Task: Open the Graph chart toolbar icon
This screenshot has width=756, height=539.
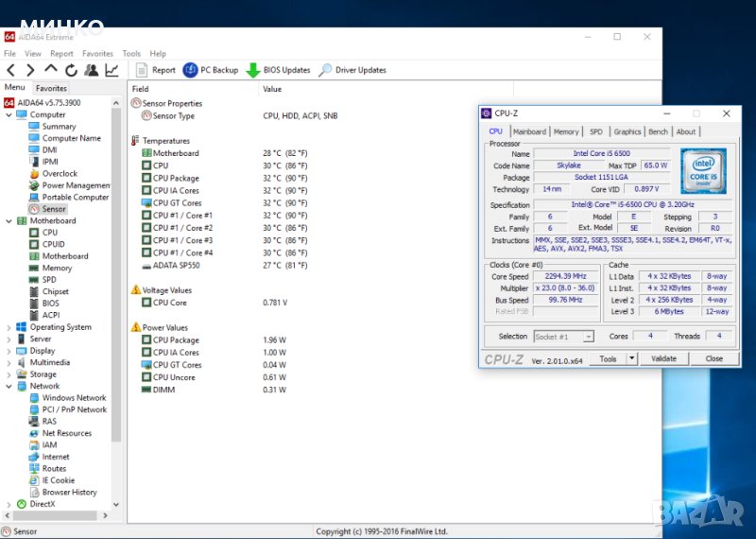Action: coord(112,70)
